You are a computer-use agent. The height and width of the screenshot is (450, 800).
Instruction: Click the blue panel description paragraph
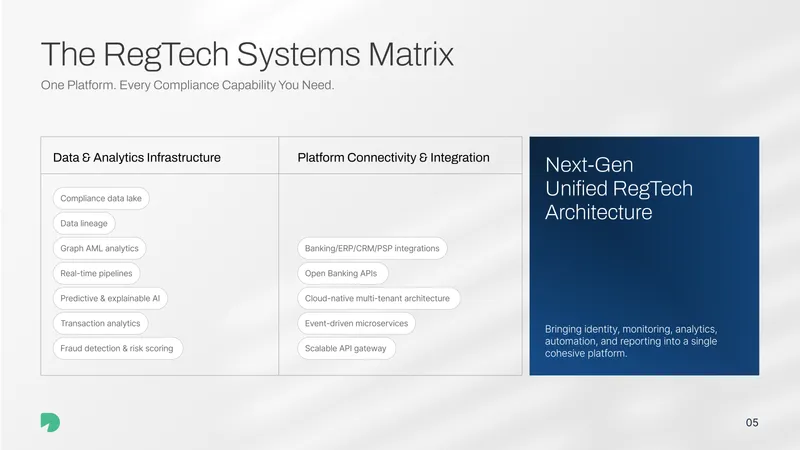pos(631,341)
